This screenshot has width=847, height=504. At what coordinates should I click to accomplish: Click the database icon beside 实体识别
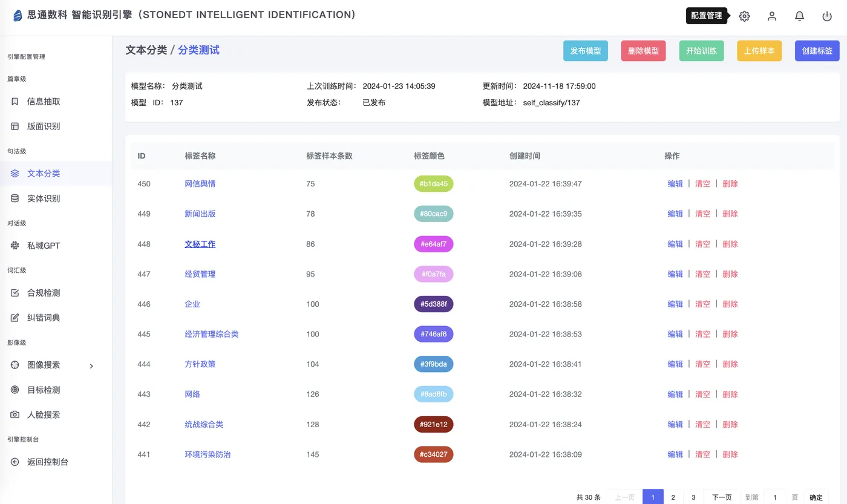point(15,198)
